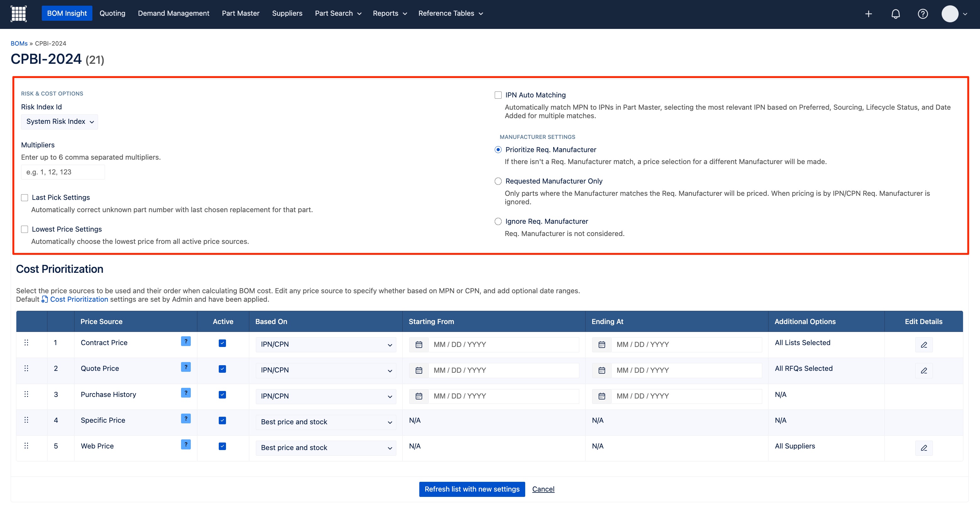Open Based On dropdown for Contract Price
Viewport: 980px width, 506px height.
point(326,345)
